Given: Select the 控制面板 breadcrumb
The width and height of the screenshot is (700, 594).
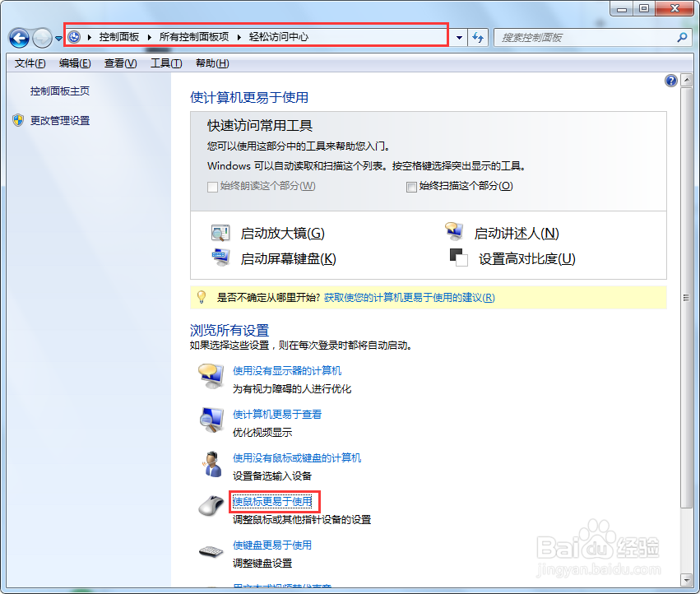Looking at the screenshot, I should tap(118, 37).
